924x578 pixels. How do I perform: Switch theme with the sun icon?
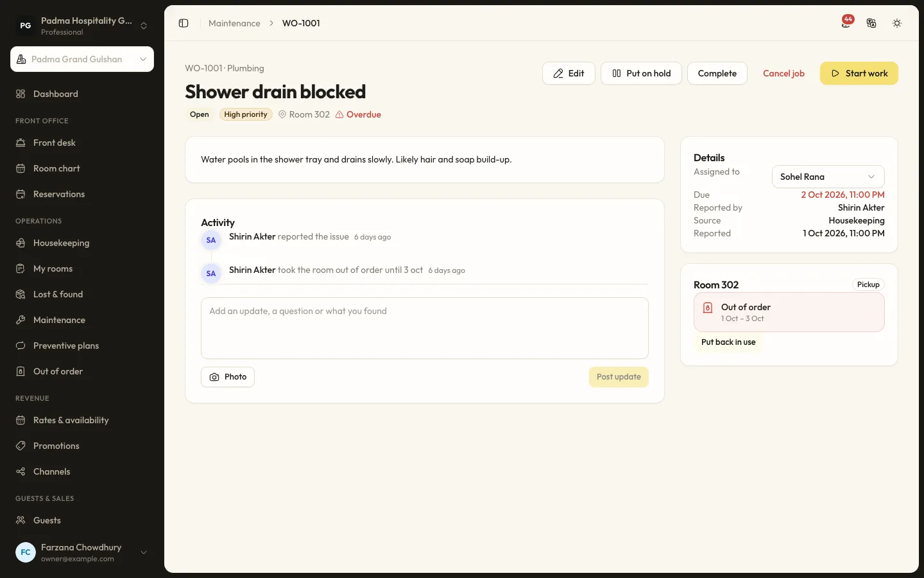tap(897, 23)
